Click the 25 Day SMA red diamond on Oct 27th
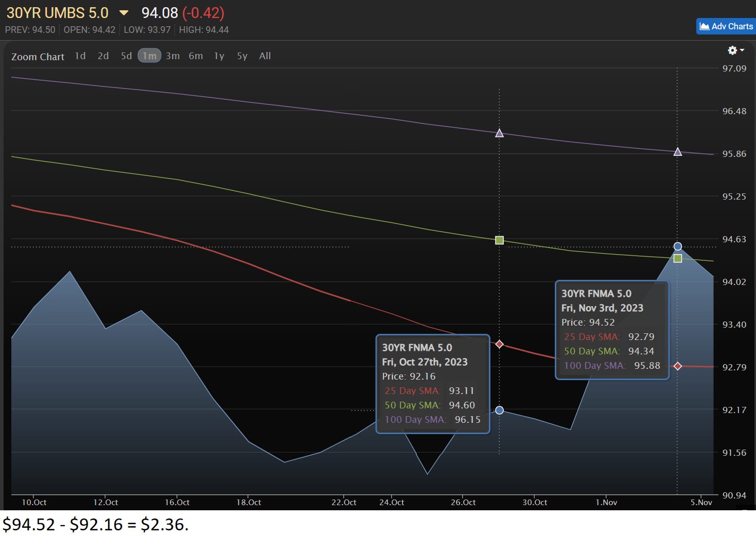This screenshot has width=756, height=536. pyautogui.click(x=499, y=344)
